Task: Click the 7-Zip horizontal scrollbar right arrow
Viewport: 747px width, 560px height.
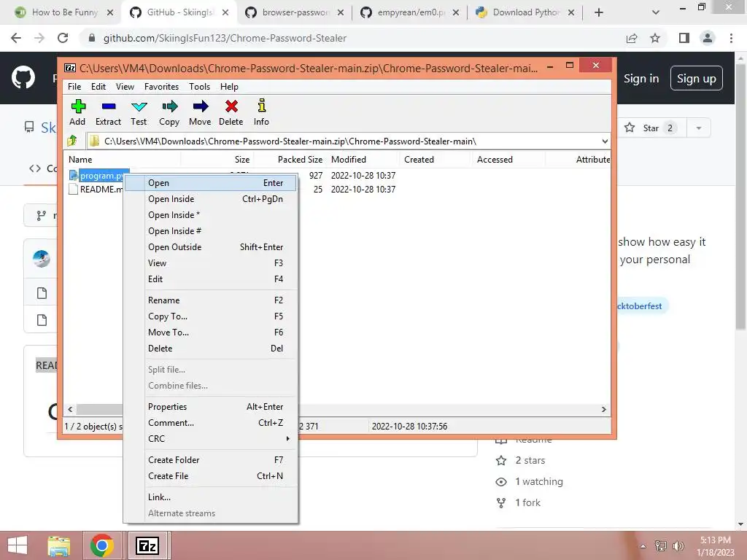Action: coord(603,409)
